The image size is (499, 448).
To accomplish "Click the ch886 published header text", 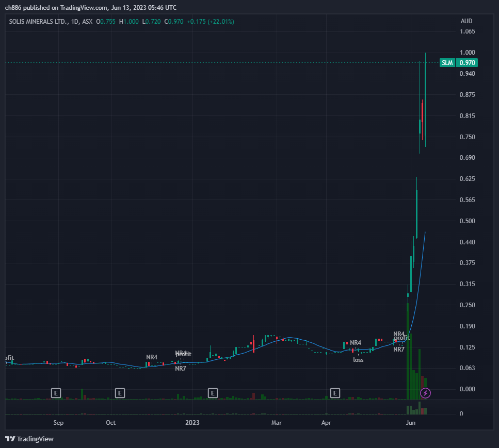I will click(91, 8).
